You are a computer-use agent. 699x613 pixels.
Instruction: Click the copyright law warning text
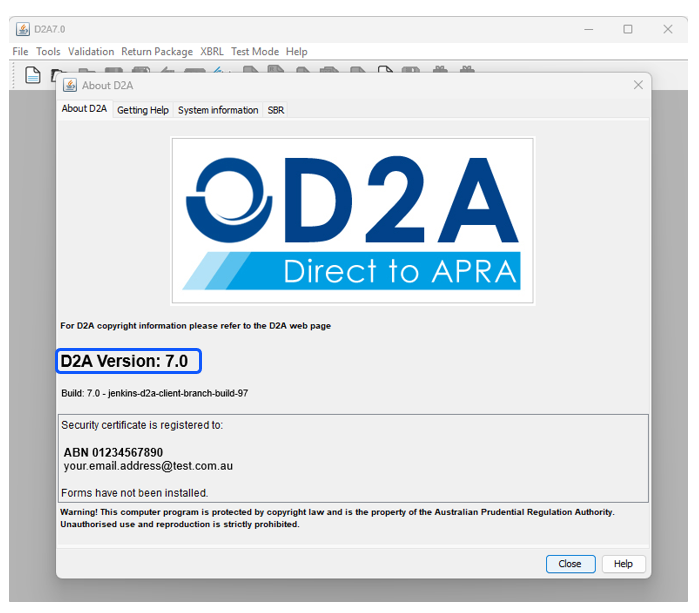[337, 518]
